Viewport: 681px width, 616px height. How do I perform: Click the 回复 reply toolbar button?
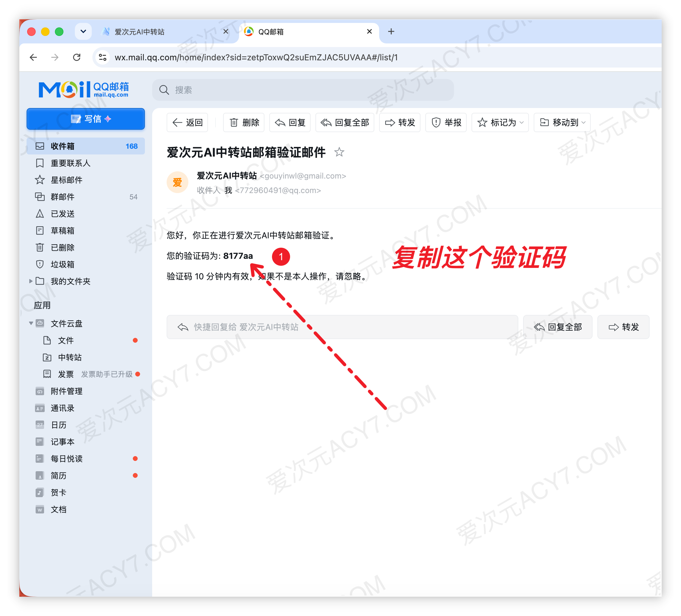(290, 122)
